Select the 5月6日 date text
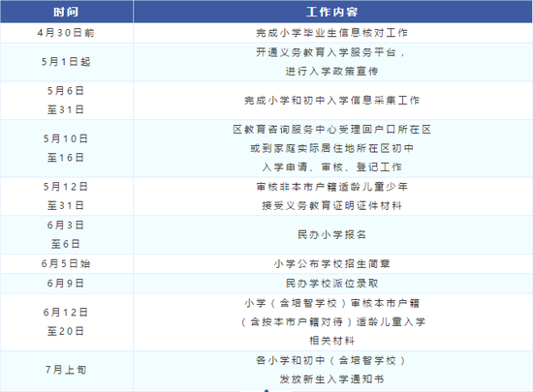 [66, 91]
